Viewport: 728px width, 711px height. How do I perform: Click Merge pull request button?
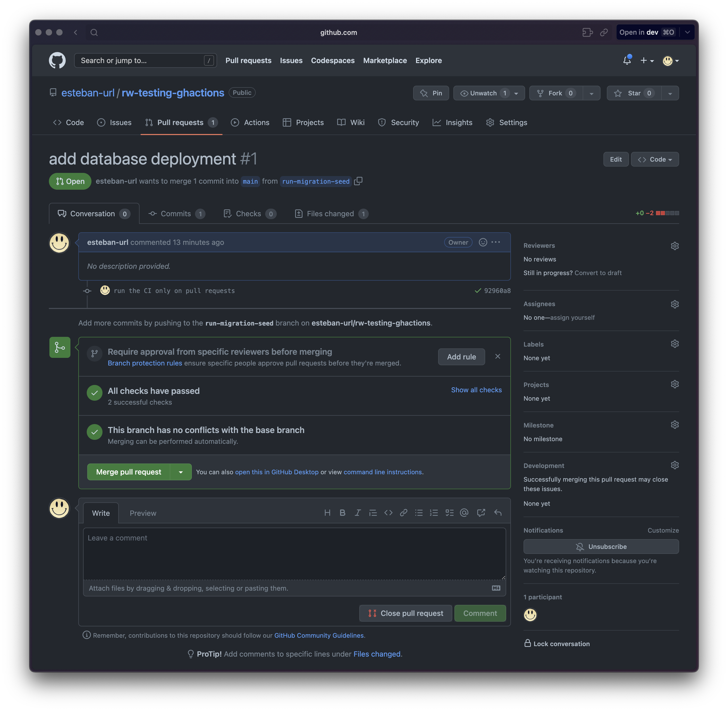(x=129, y=472)
